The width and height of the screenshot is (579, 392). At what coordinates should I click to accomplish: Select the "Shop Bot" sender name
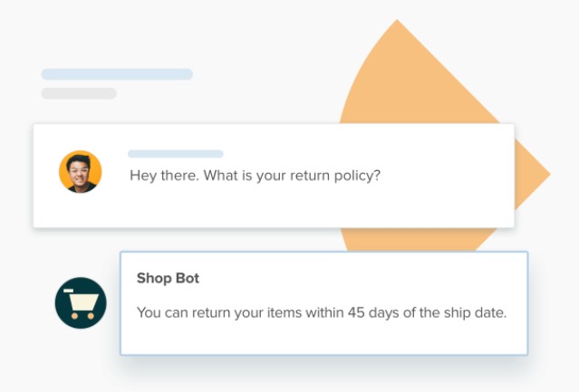click(x=168, y=278)
